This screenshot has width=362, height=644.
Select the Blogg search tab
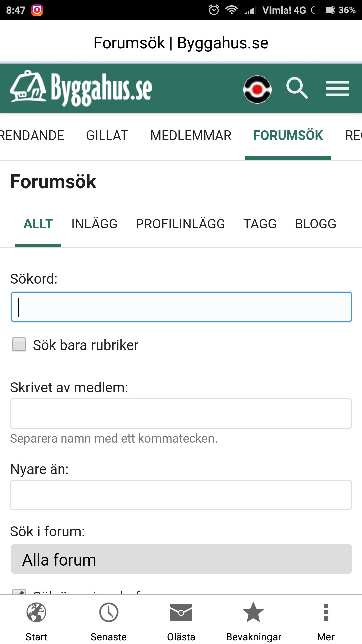click(x=315, y=224)
